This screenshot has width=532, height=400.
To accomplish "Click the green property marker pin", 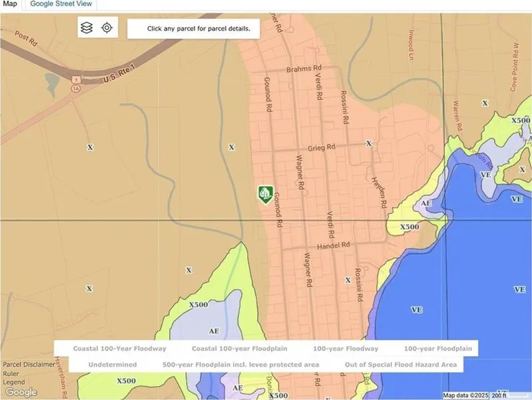I will [265, 194].
